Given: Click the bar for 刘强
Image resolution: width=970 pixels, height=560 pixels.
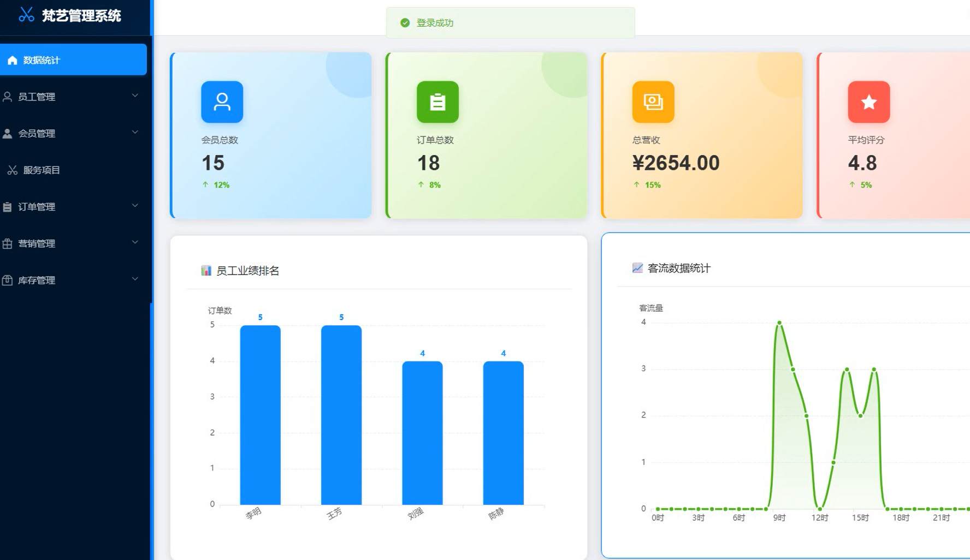Looking at the screenshot, I should (x=422, y=433).
